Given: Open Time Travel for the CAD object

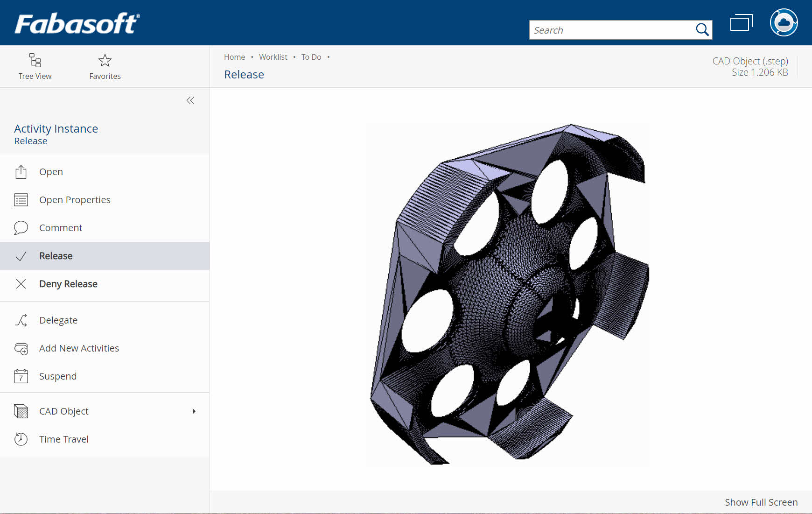Looking at the screenshot, I should 63,439.
